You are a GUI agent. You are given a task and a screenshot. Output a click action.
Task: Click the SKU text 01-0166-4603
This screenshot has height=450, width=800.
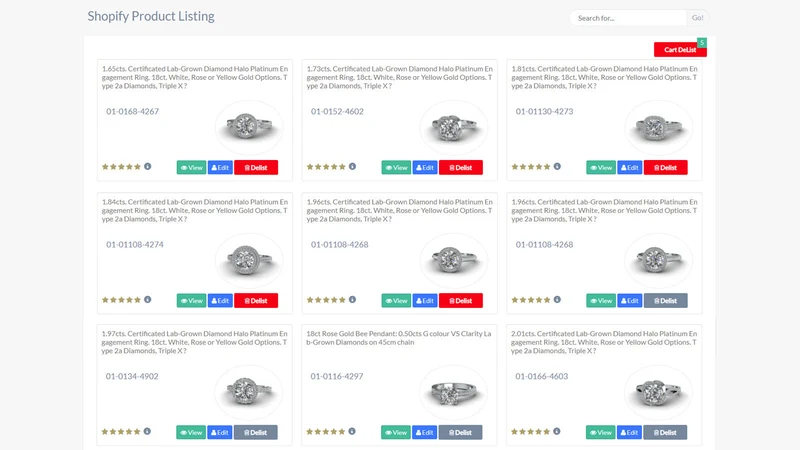click(542, 376)
